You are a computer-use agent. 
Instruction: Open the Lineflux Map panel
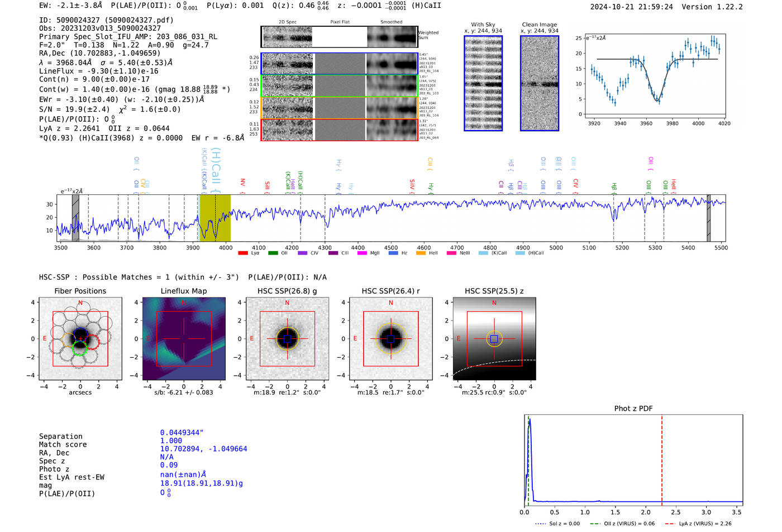tap(184, 339)
